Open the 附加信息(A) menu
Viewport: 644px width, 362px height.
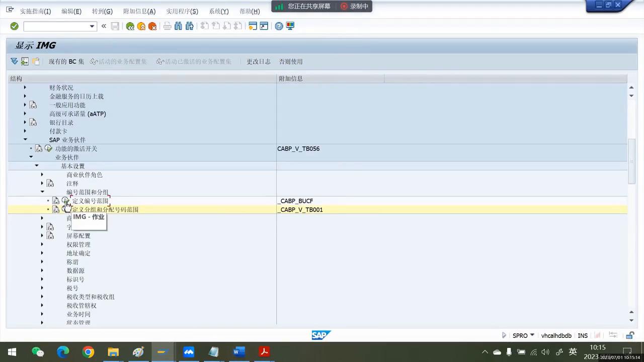tap(139, 11)
